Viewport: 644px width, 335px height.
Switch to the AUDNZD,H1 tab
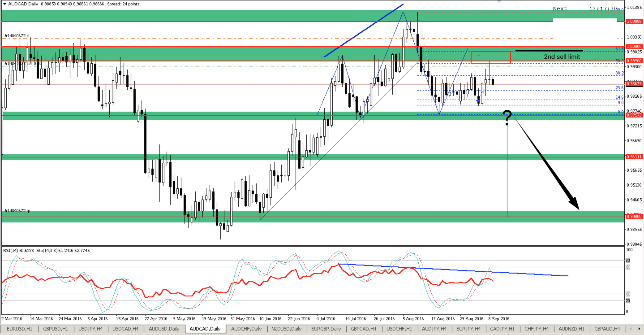[x=571, y=329]
